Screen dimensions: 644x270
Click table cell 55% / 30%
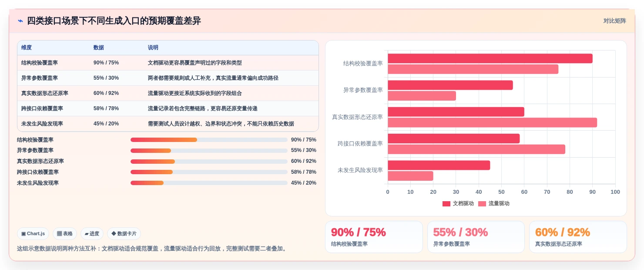coord(106,78)
